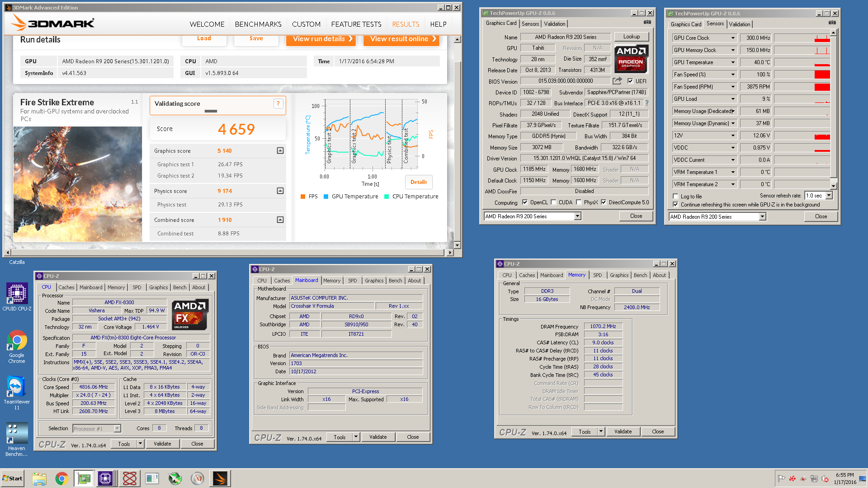Toggle the OpenCL checkbox
The height and width of the screenshot is (488, 868).
(x=525, y=202)
